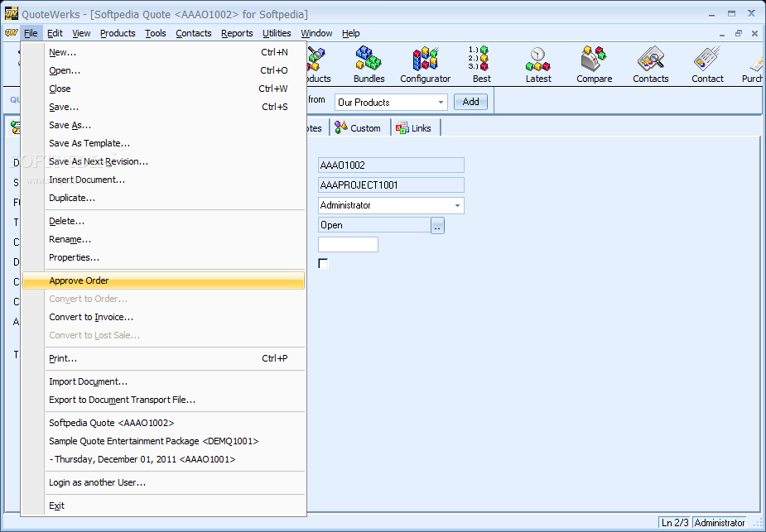Click the AAAPROJECT1001 field

pyautogui.click(x=391, y=185)
